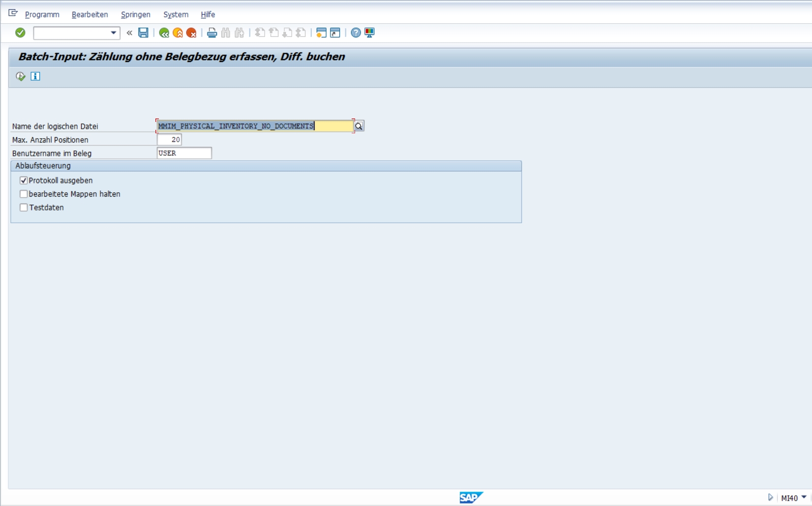
Task: Open the command field dropdown arrow
Action: (x=114, y=33)
